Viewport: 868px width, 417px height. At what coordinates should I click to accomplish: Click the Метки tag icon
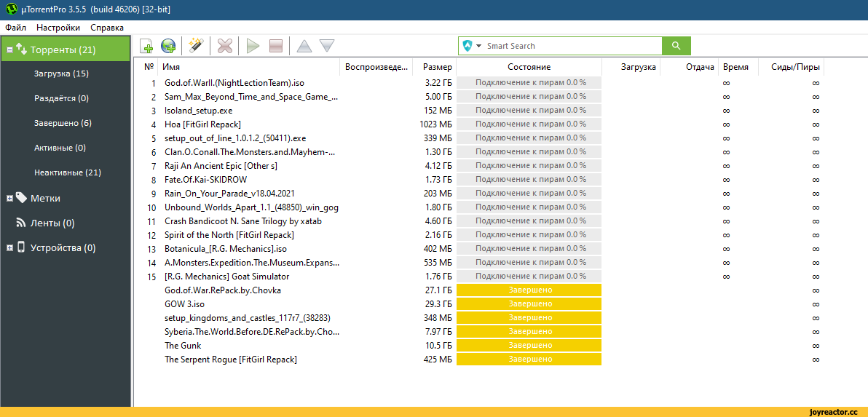click(21, 197)
